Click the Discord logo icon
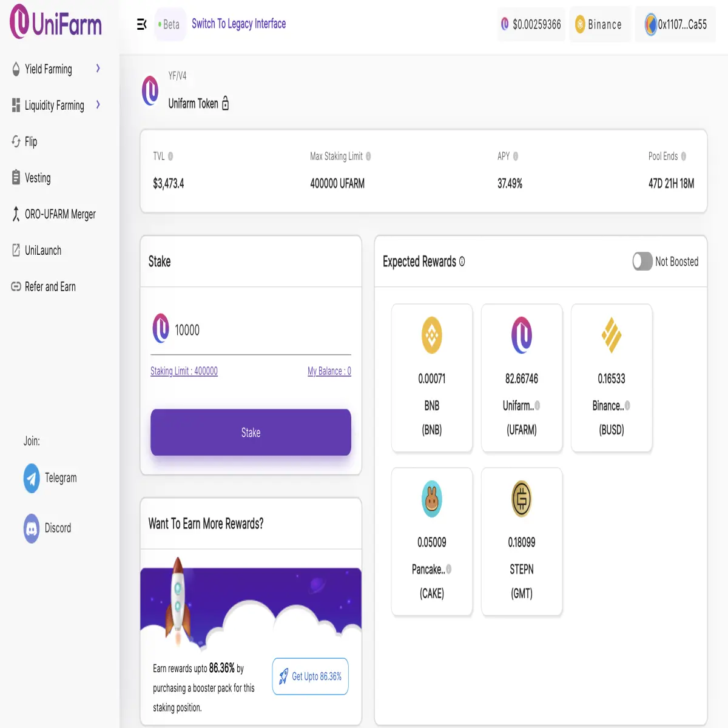The width and height of the screenshot is (728, 728). tap(32, 528)
